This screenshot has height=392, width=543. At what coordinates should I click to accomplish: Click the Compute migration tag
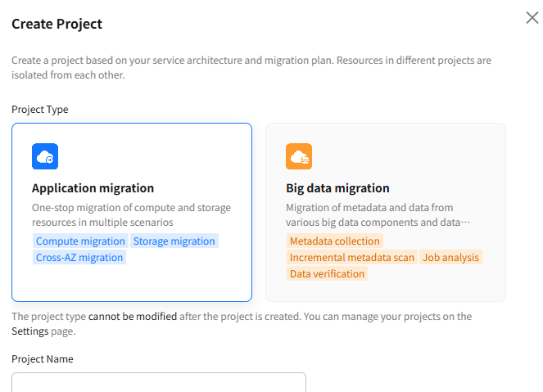pos(80,241)
